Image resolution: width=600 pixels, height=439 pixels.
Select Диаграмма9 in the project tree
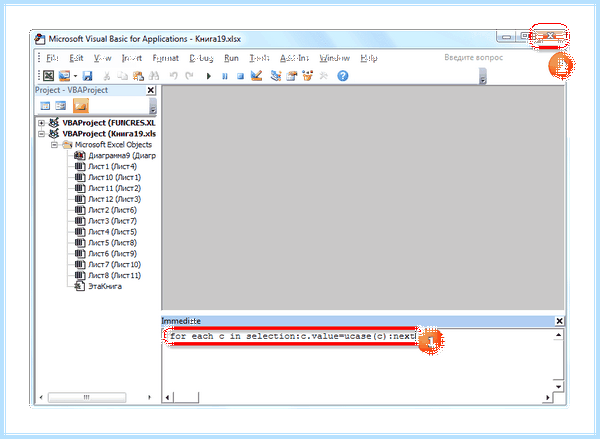coord(122,156)
